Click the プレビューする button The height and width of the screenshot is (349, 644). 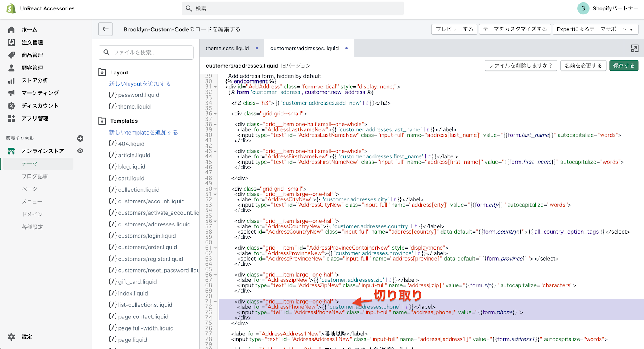click(454, 29)
